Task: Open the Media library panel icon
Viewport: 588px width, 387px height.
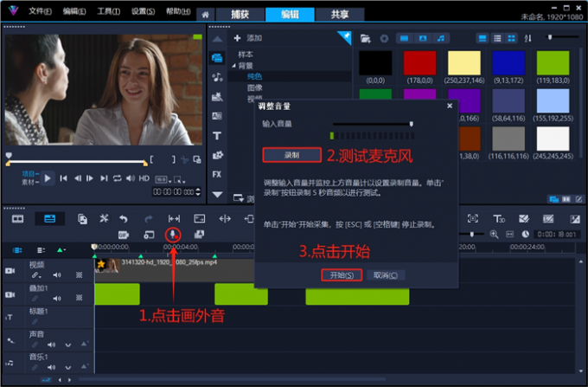Action: tap(217, 58)
